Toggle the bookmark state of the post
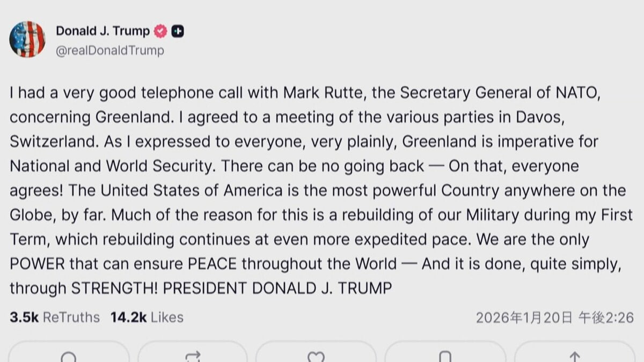 [x=446, y=355]
